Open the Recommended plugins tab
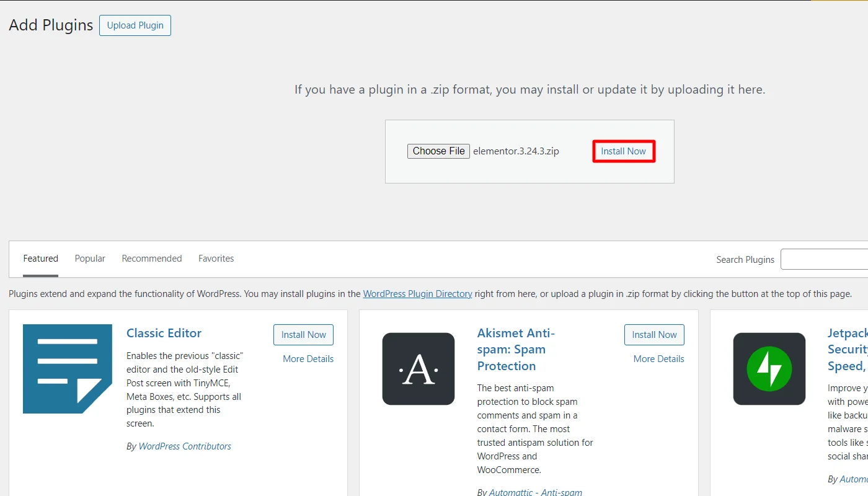The height and width of the screenshot is (496, 868). pyautogui.click(x=151, y=259)
